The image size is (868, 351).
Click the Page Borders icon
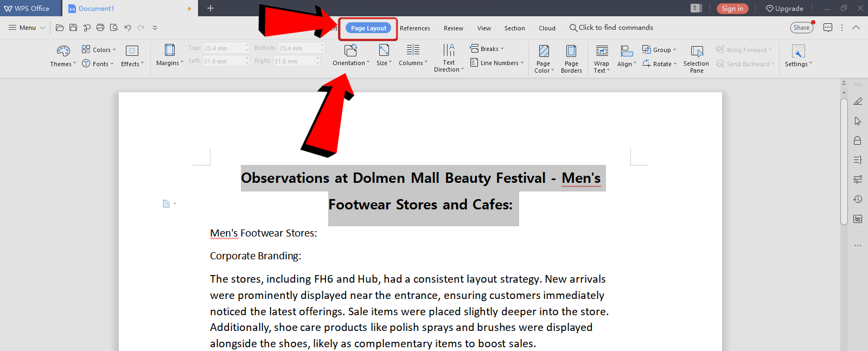point(571,52)
